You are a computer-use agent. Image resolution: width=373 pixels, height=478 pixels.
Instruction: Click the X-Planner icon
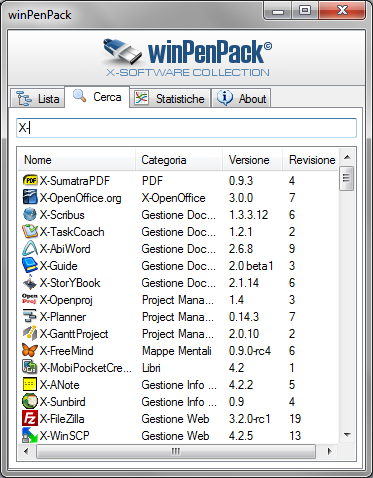point(30,317)
